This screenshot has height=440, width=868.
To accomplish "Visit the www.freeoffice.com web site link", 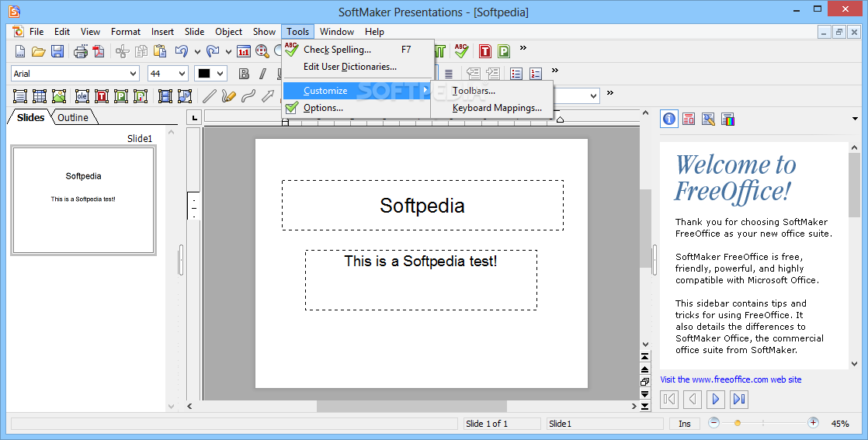I will coord(731,379).
